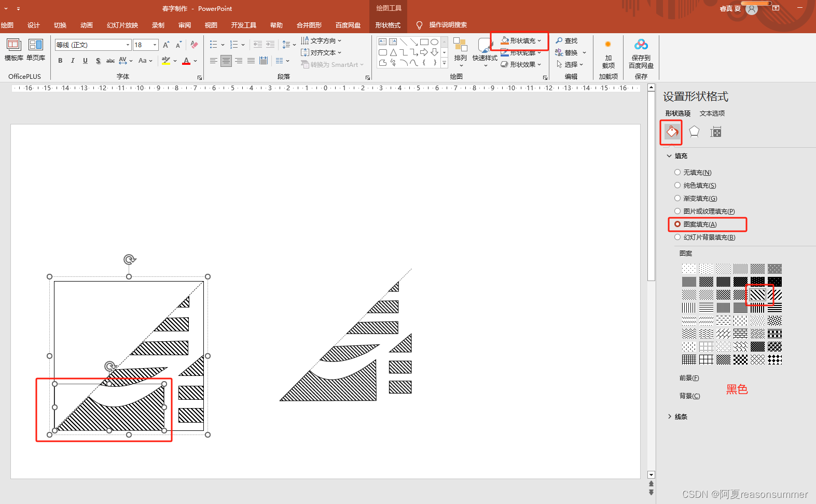Open 形状填充 shape fill dropdown
This screenshot has height=504, width=816.
[521, 40]
